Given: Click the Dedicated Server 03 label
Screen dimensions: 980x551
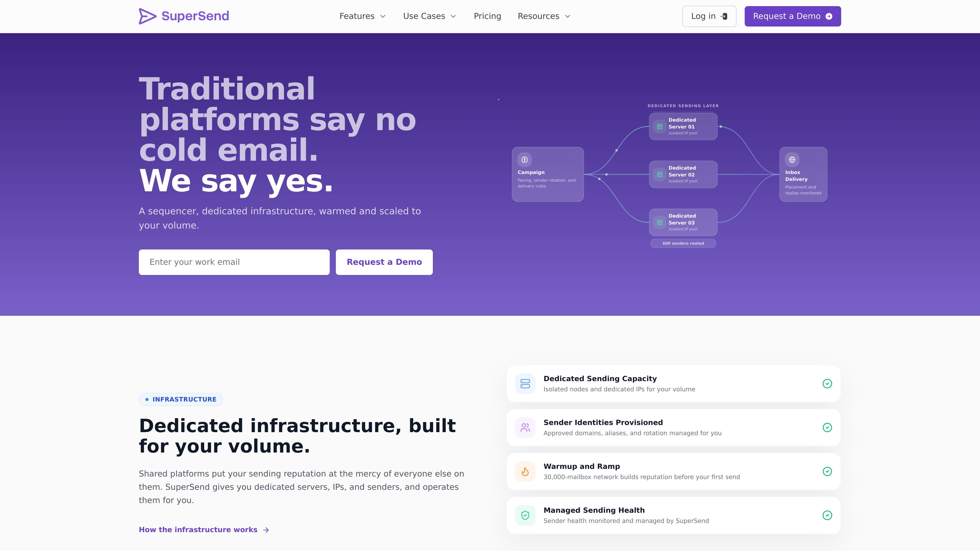Looking at the screenshot, I should [x=682, y=219].
